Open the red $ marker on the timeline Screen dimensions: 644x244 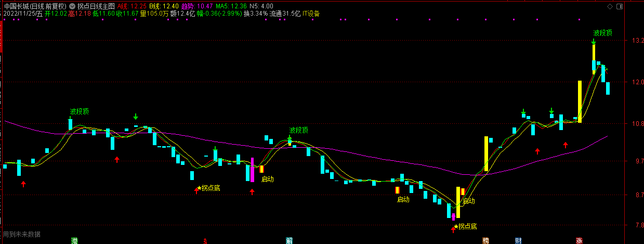(205, 240)
